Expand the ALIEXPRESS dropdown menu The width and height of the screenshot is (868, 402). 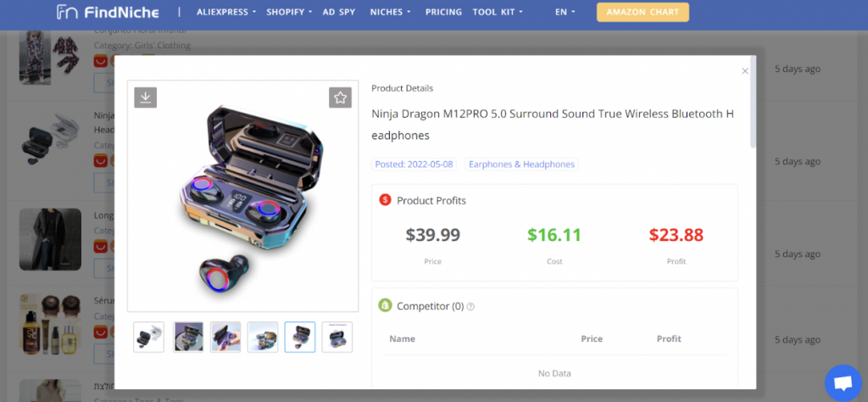(226, 12)
